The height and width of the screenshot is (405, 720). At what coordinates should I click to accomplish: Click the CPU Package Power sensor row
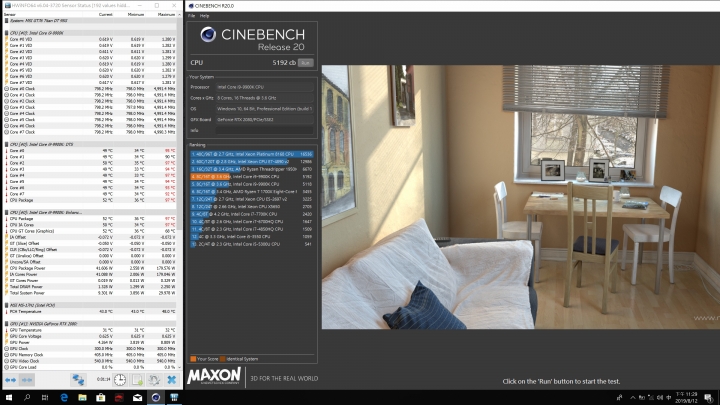90,268
